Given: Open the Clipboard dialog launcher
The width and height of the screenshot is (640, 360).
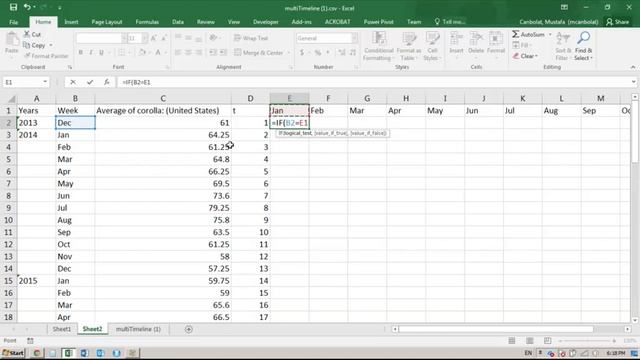Looking at the screenshot, I should (70, 67).
